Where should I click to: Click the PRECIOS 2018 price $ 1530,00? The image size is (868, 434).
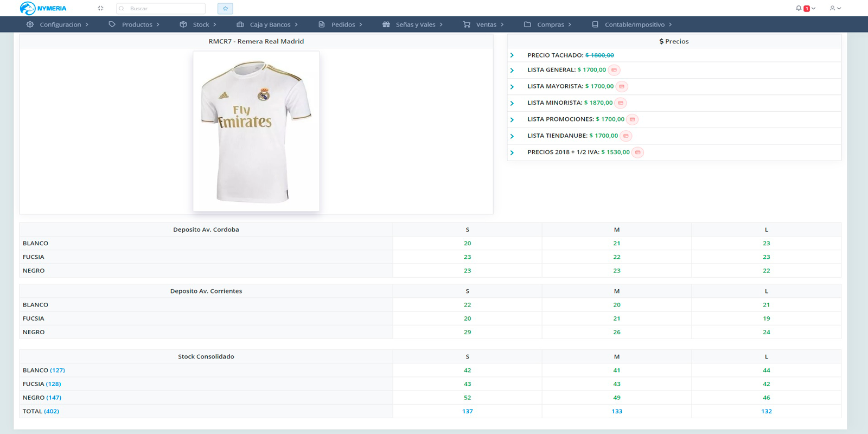click(615, 152)
